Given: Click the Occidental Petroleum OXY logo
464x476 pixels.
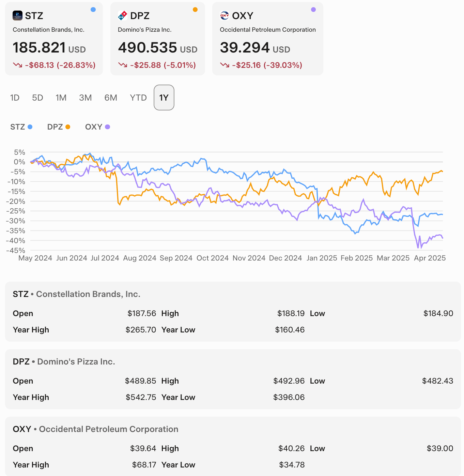Looking at the screenshot, I should (225, 15).
